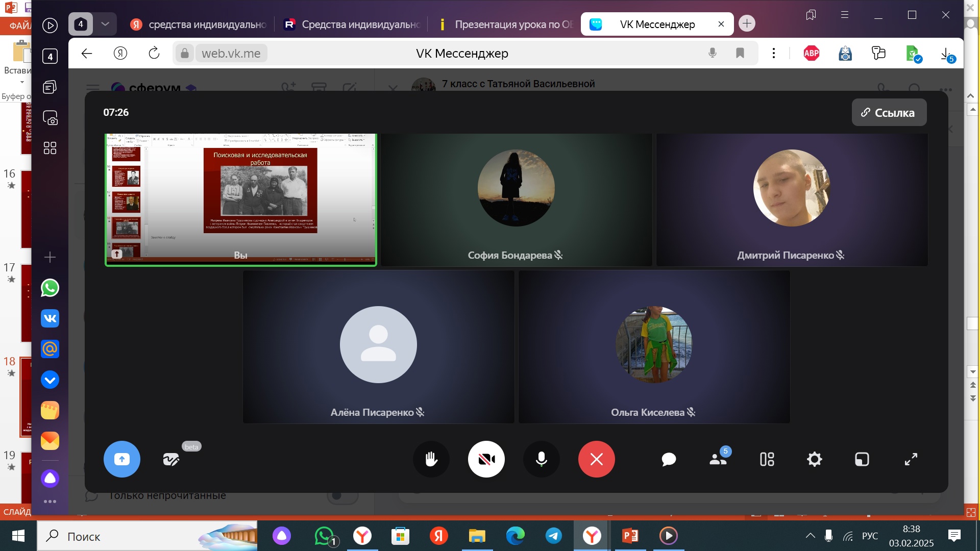Add a new sidebar app

coord(50,257)
